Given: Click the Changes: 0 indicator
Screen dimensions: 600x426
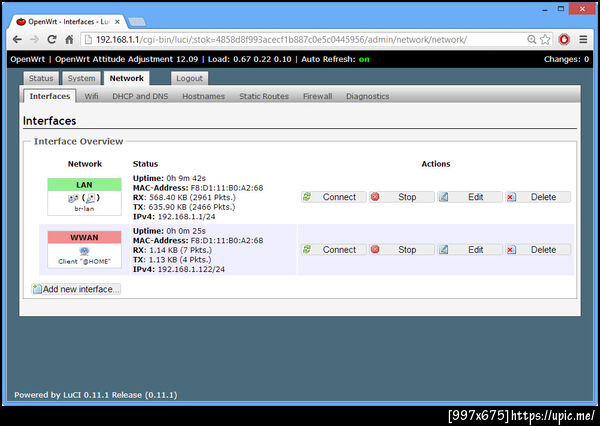Looking at the screenshot, I should [566, 59].
